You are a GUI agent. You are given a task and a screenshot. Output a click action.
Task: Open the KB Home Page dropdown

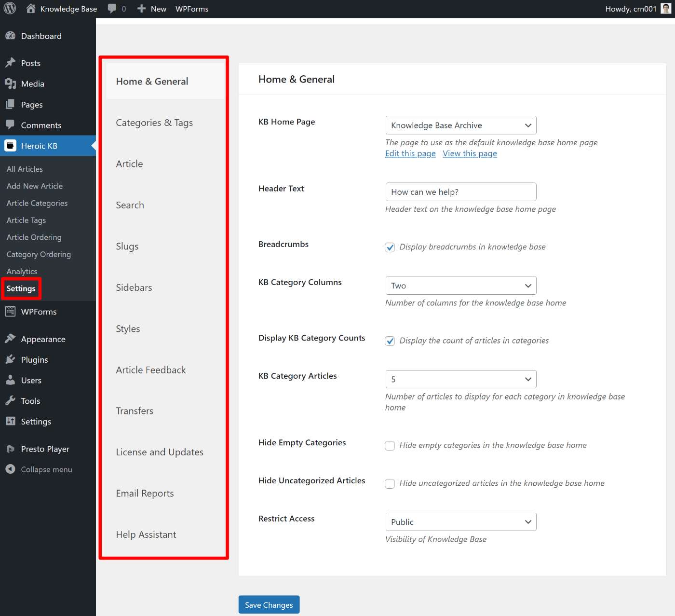point(460,125)
